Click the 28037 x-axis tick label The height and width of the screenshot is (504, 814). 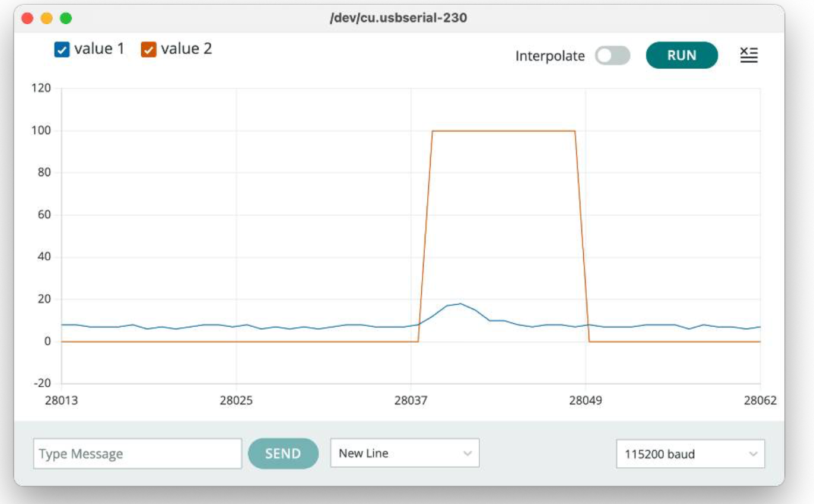411,400
